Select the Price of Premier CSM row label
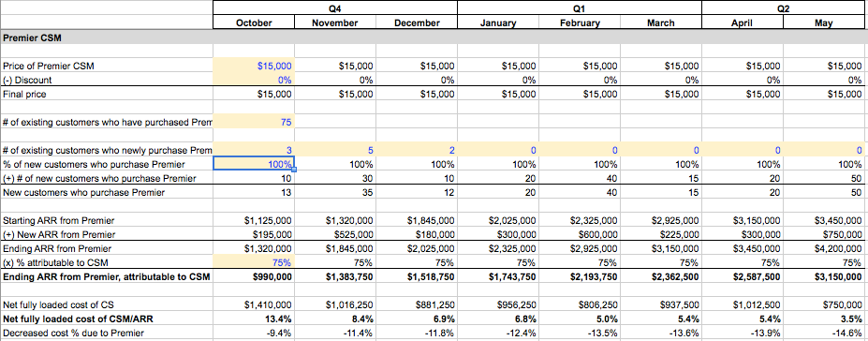 49,66
